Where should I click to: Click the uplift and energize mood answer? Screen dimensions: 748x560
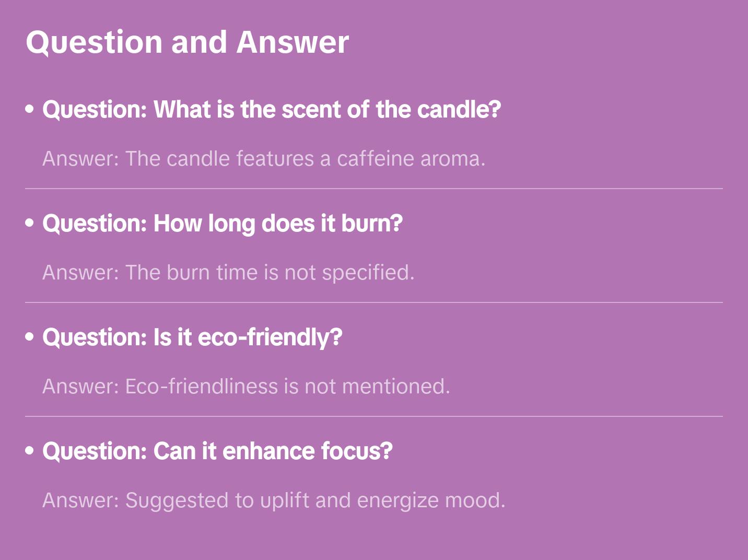click(274, 500)
